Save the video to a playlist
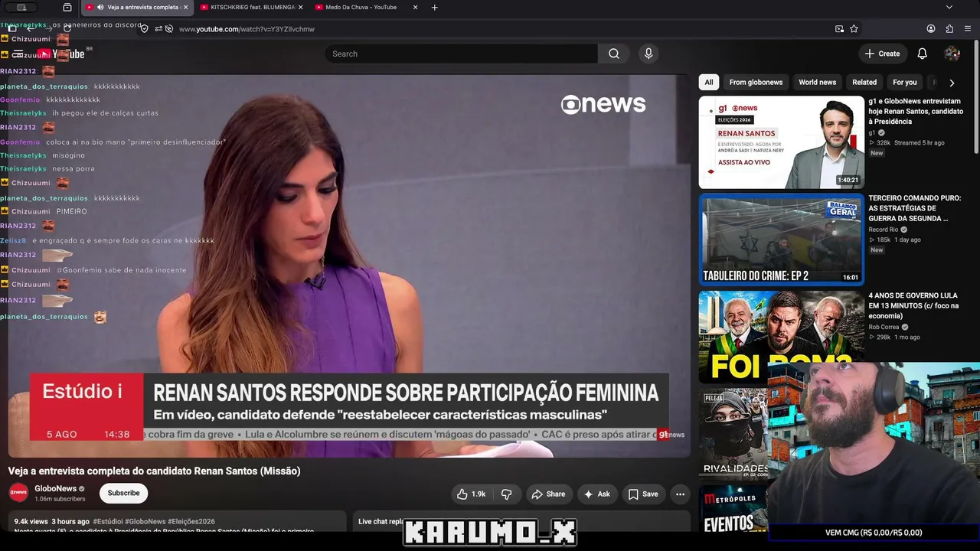Viewport: 980px width, 551px height. point(643,494)
